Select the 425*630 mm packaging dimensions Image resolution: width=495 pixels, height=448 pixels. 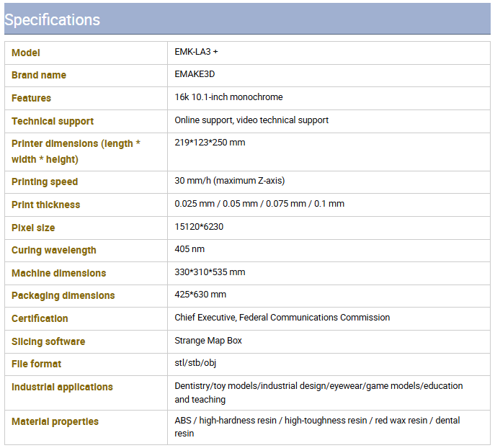click(200, 295)
